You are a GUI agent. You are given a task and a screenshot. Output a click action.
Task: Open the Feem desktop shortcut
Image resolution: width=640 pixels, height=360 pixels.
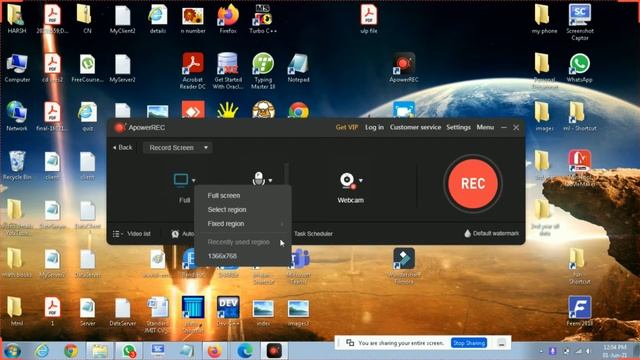580,311
